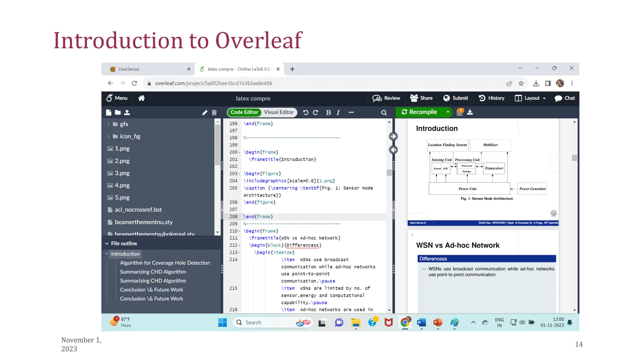Click Share project button

(x=421, y=98)
